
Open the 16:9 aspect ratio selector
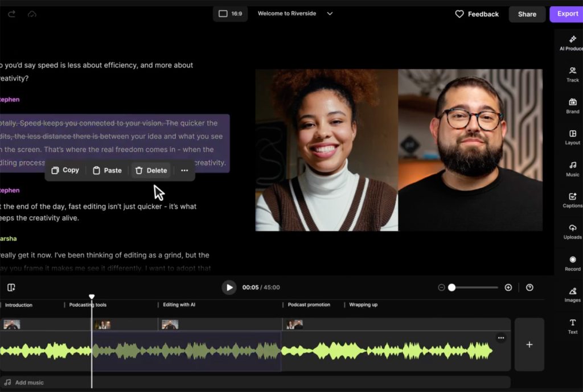click(x=231, y=14)
